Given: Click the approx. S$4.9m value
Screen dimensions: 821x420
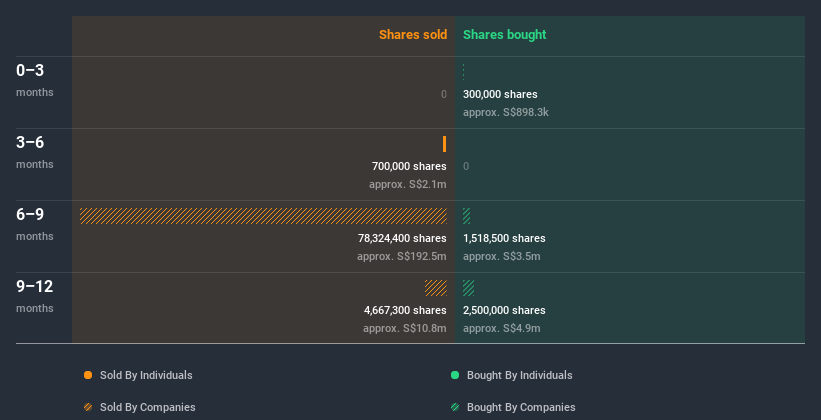Looking at the screenshot, I should click(502, 328).
